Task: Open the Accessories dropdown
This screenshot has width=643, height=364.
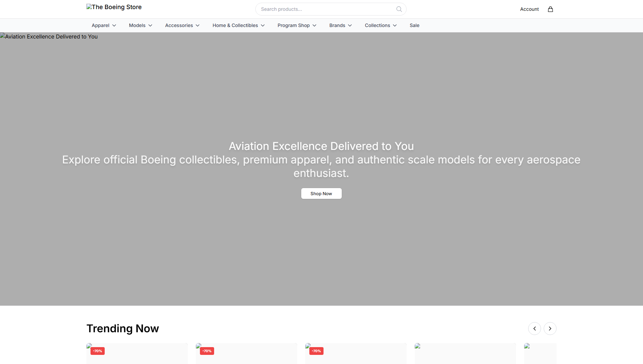Action: [182, 25]
